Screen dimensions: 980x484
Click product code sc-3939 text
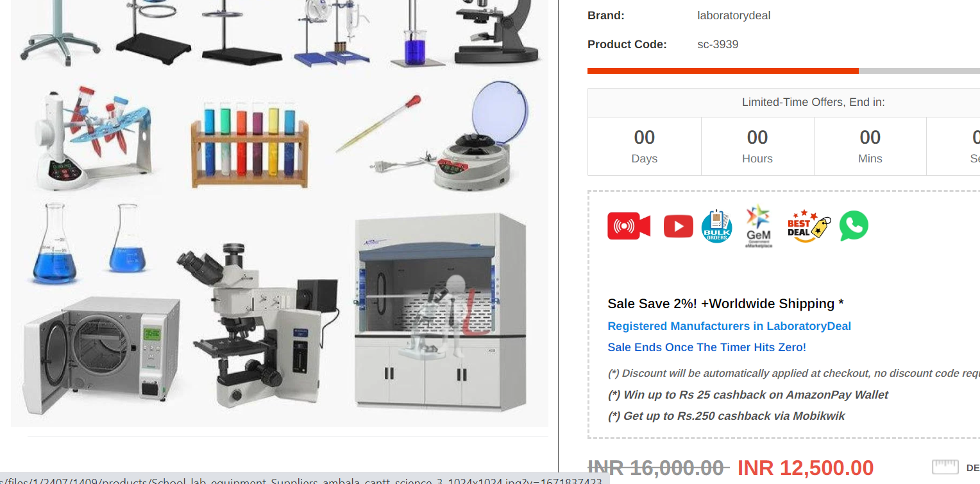click(x=718, y=44)
